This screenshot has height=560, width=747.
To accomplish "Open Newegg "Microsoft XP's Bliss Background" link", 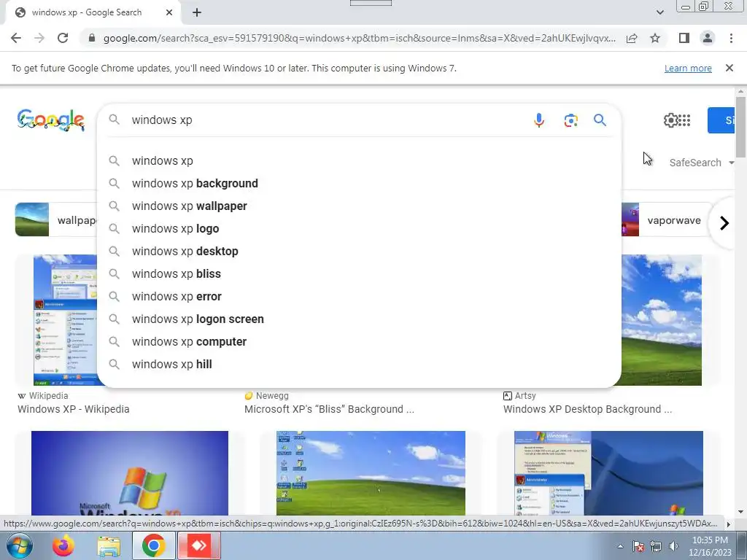I will tap(329, 409).
